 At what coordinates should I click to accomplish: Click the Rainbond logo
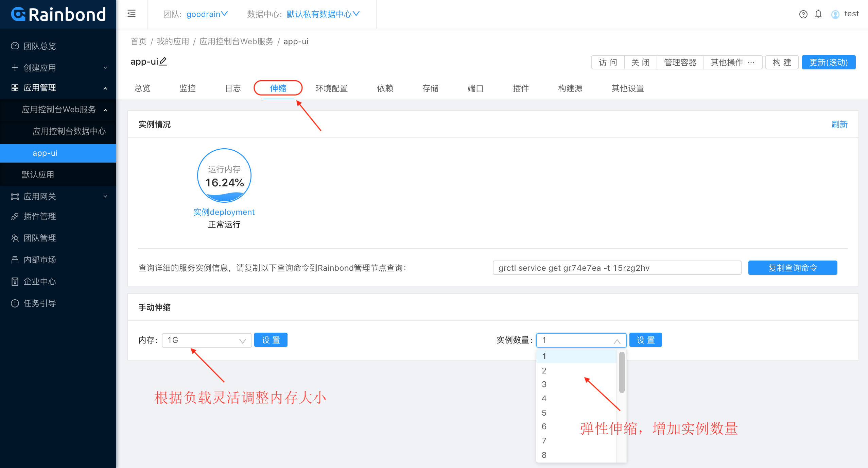(x=58, y=14)
